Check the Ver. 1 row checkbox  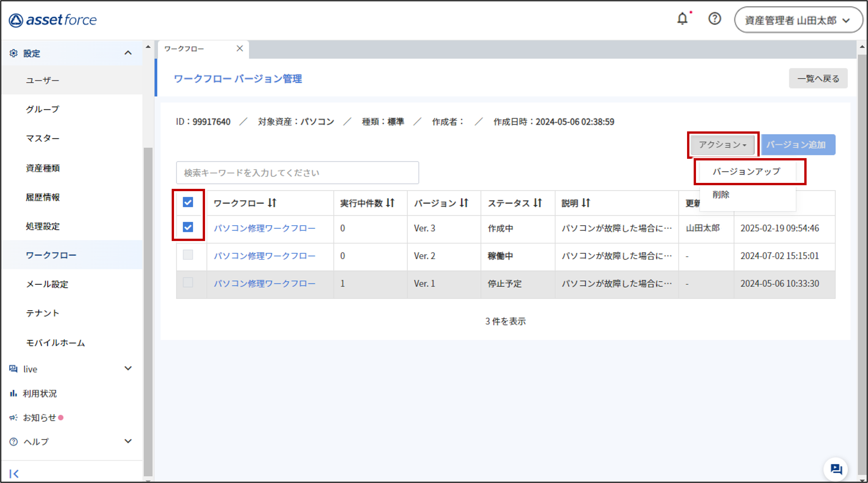(188, 283)
